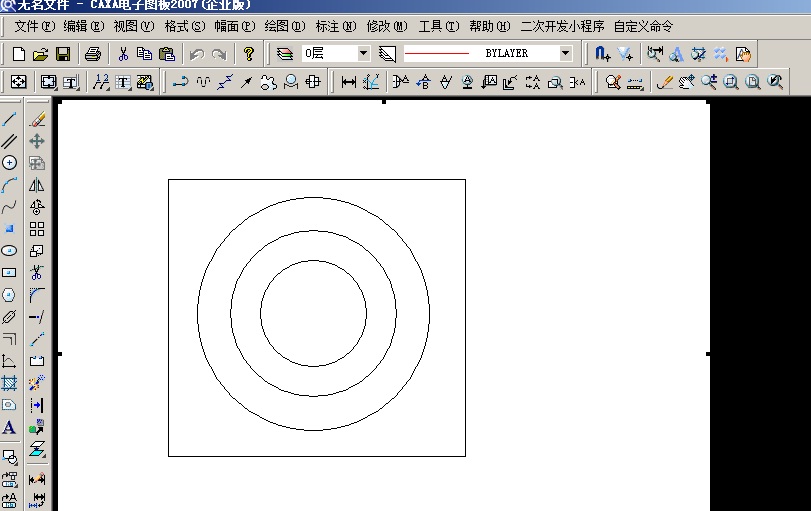Select the Mirror tool in left toolbar
The width and height of the screenshot is (811, 511).
coord(37,185)
